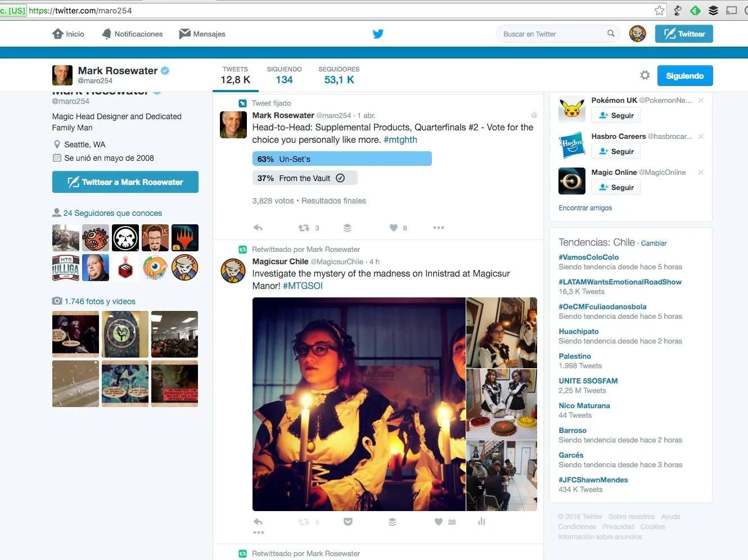Open the cakes and maids photo
Image resolution: width=748 pixels, height=560 pixels.
pyautogui.click(x=502, y=404)
